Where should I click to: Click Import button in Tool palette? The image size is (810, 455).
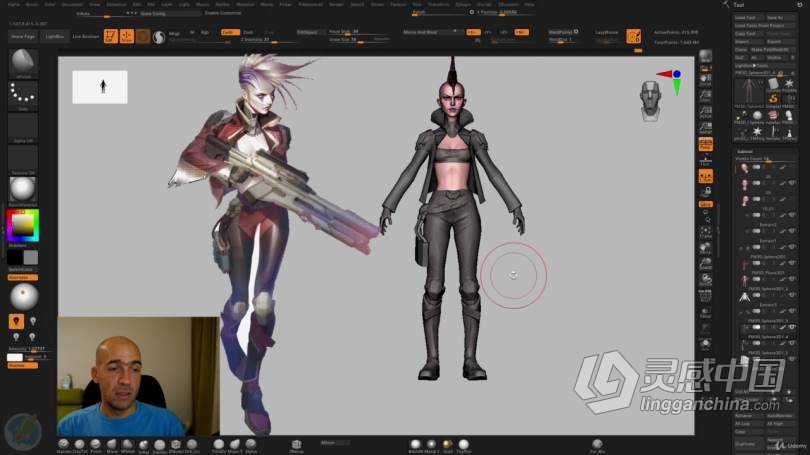pos(749,41)
